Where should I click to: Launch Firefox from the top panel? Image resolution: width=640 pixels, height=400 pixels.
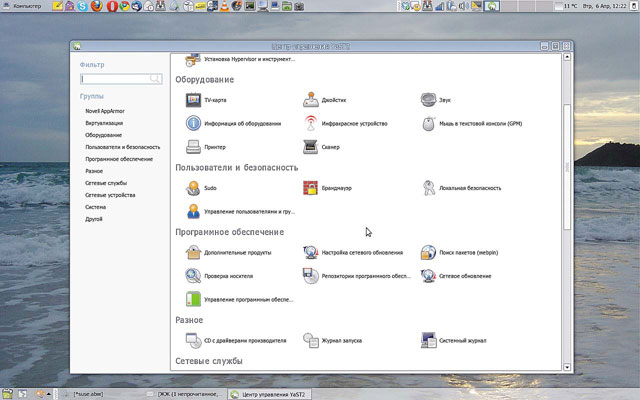[x=97, y=6]
